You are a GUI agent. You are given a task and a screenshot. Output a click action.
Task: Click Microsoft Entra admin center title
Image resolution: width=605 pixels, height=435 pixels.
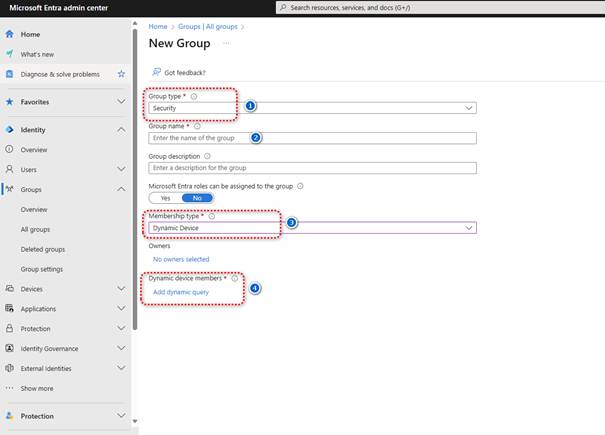pos(59,8)
